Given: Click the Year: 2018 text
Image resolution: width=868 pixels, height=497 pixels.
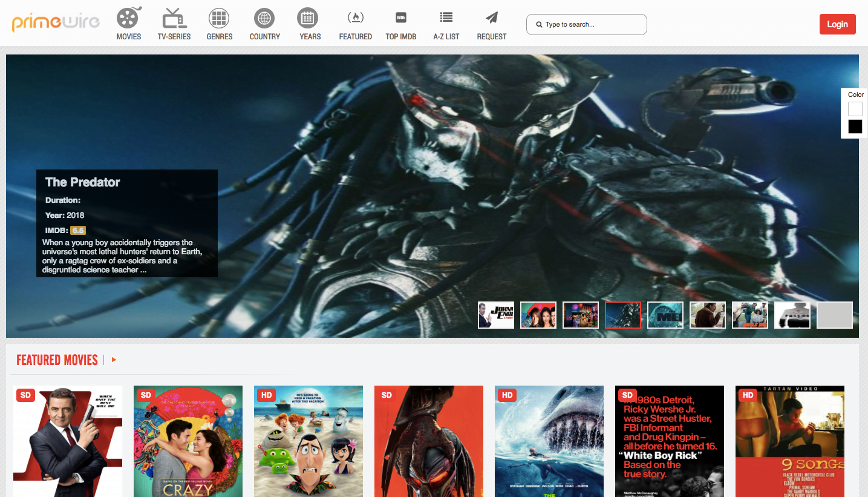Looking at the screenshot, I should coord(65,215).
